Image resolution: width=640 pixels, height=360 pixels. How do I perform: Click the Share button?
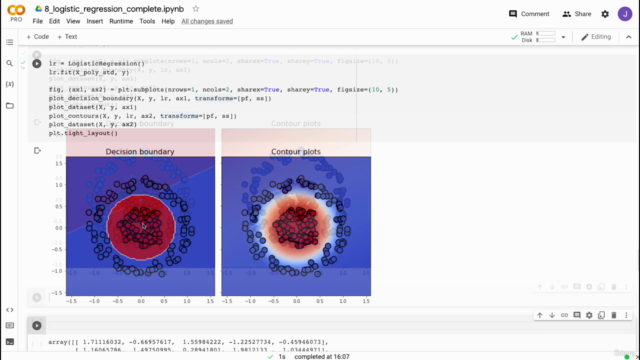pyautogui.click(x=577, y=14)
